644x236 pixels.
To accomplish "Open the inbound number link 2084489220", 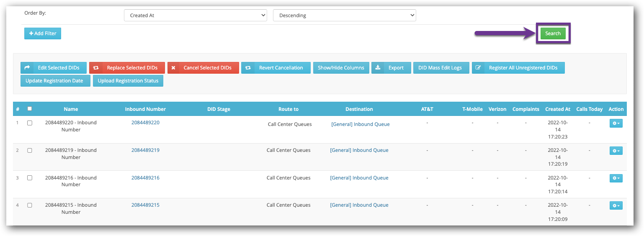I will click(145, 123).
